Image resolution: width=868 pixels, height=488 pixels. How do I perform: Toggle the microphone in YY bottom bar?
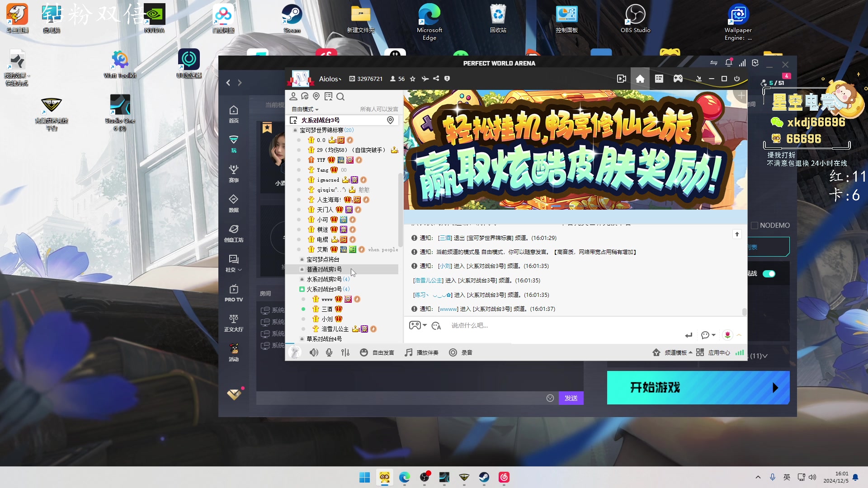click(329, 352)
